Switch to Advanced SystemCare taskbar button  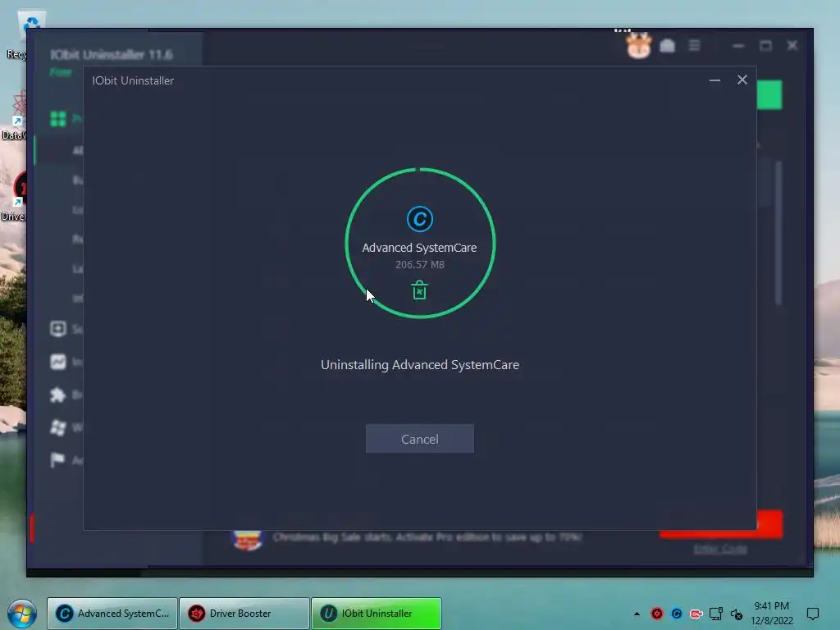112,613
